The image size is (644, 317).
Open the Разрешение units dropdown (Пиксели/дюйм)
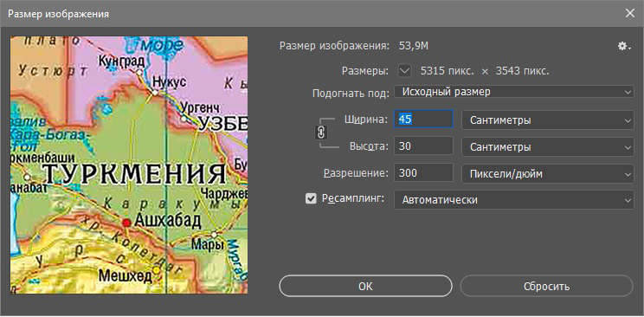click(x=548, y=173)
